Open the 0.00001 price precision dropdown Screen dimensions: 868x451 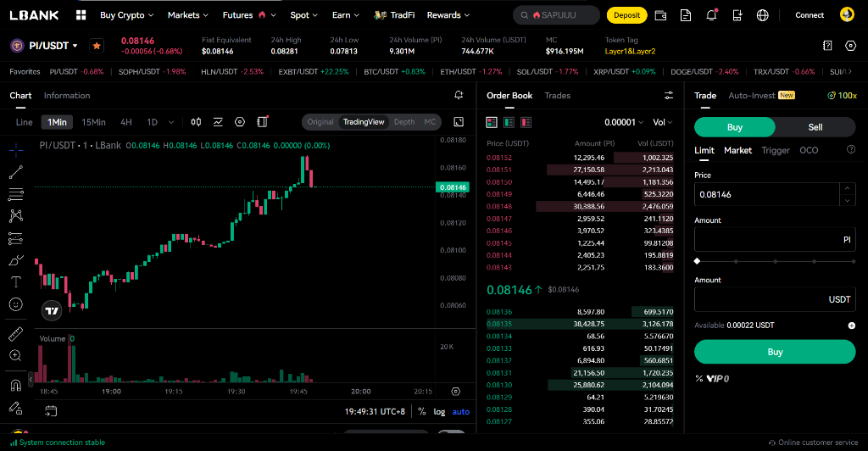(x=624, y=122)
